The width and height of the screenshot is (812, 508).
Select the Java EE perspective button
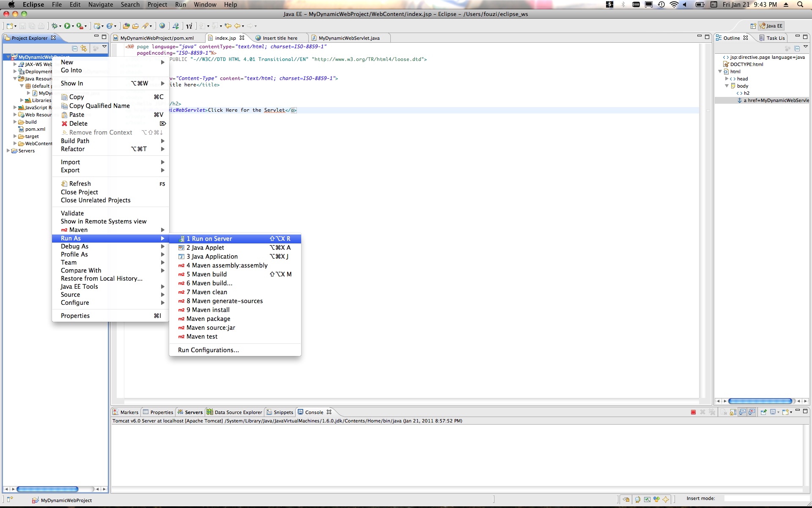771,26
